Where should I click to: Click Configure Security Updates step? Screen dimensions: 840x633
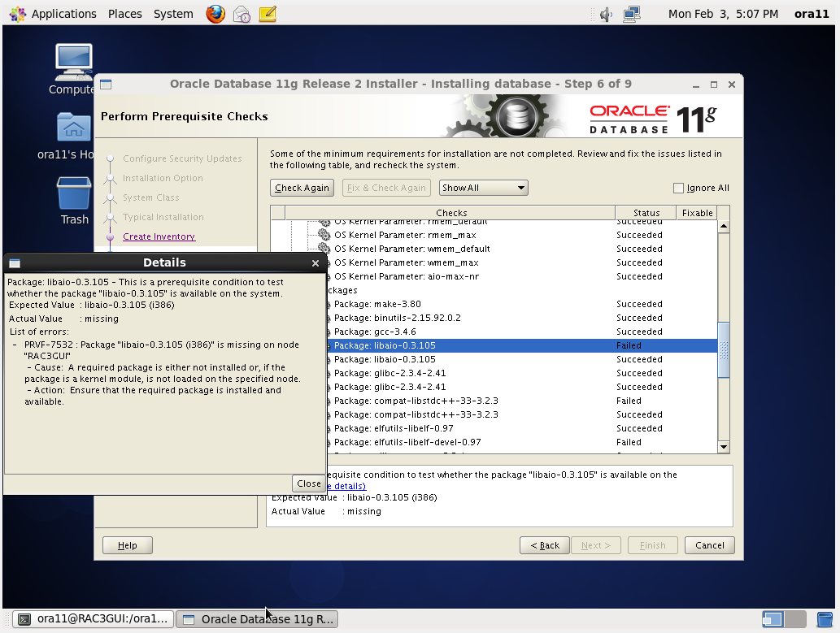(182, 158)
